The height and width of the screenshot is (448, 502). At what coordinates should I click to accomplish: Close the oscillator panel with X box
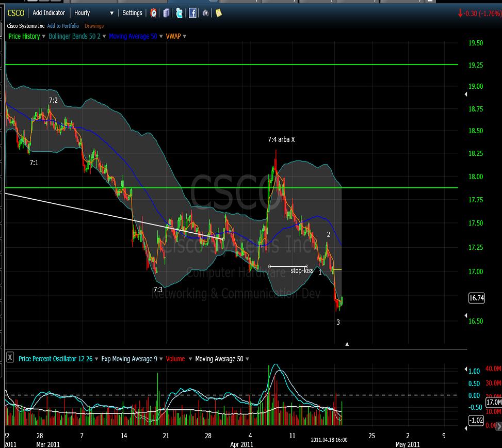9,358
